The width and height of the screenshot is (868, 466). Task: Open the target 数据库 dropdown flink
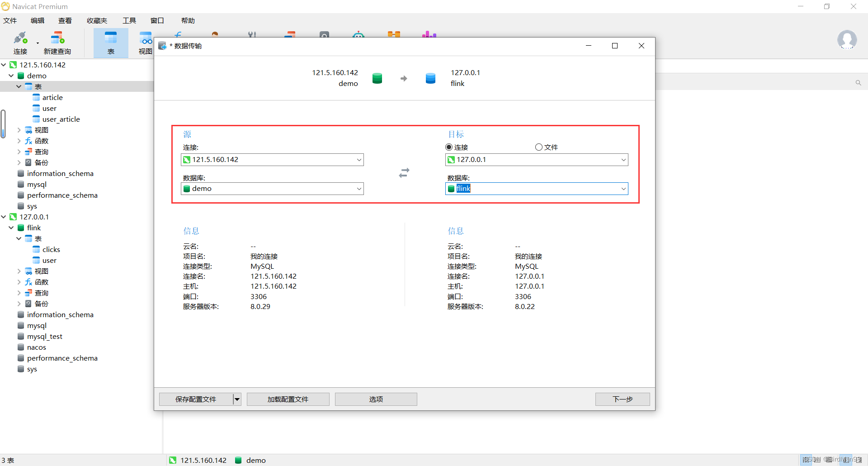537,189
